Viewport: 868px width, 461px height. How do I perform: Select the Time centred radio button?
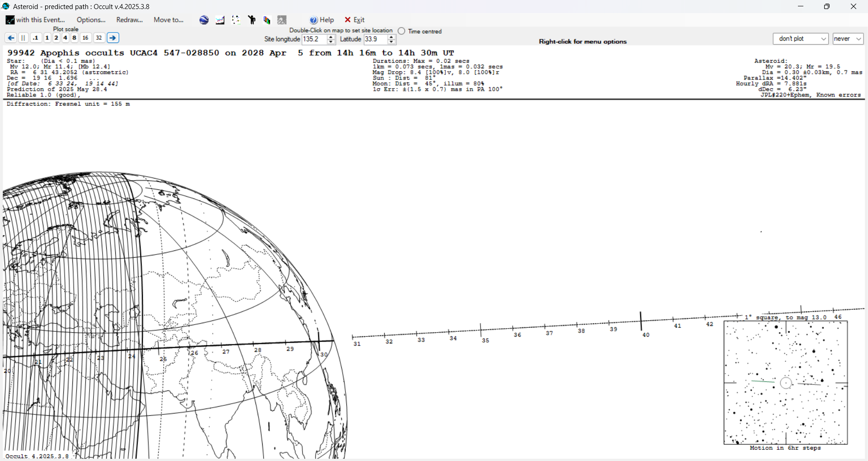coord(401,31)
